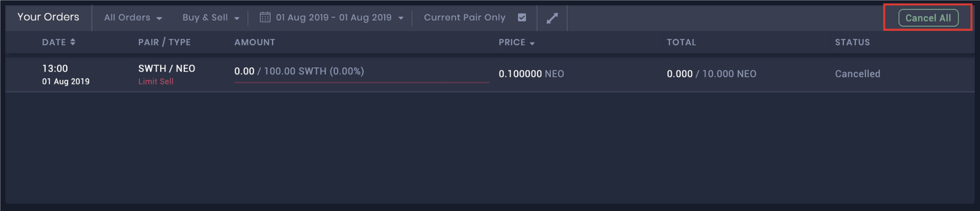Open the 01 Aug 2019 date range picker
Image resolution: width=980 pixels, height=211 pixels.
click(332, 18)
